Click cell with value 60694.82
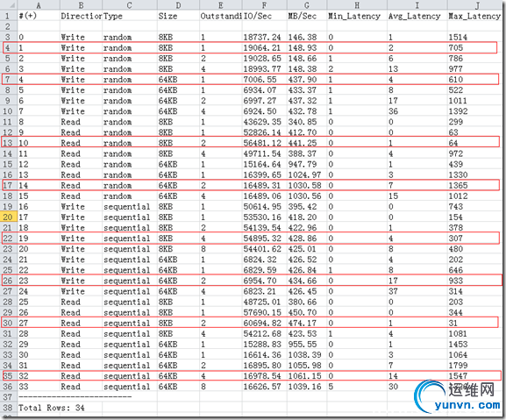Viewport: 506px width, 420px height. tap(264, 323)
